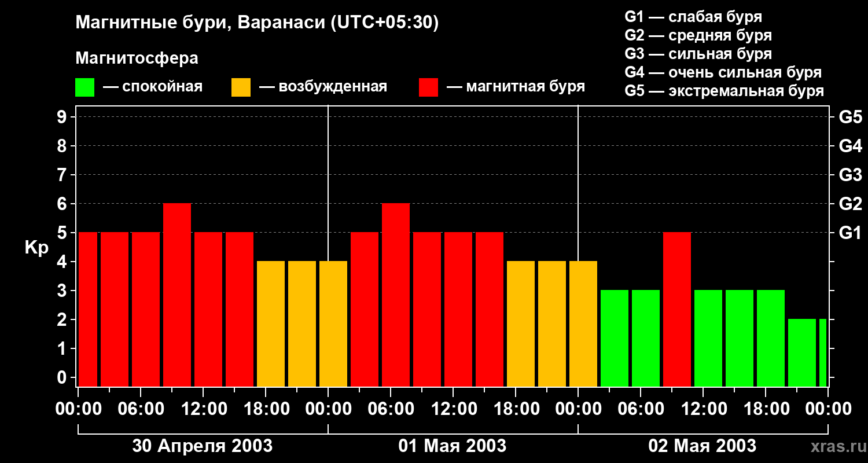Click the G4 label on the right axis
This screenshot has width=868, height=463.
click(851, 146)
